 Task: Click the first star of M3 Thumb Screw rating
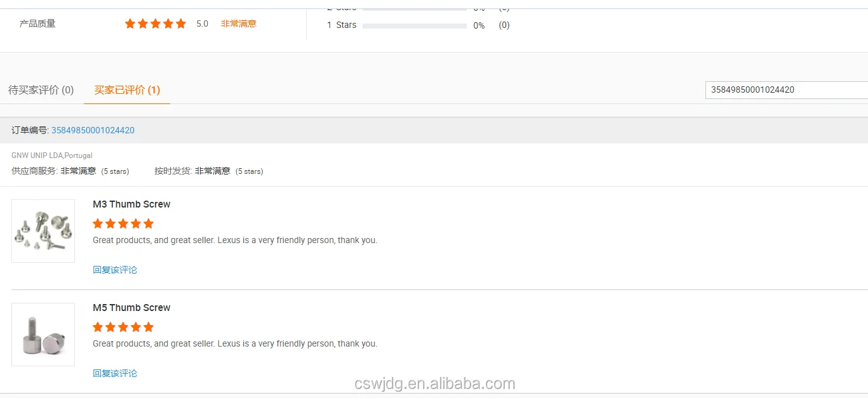point(98,223)
